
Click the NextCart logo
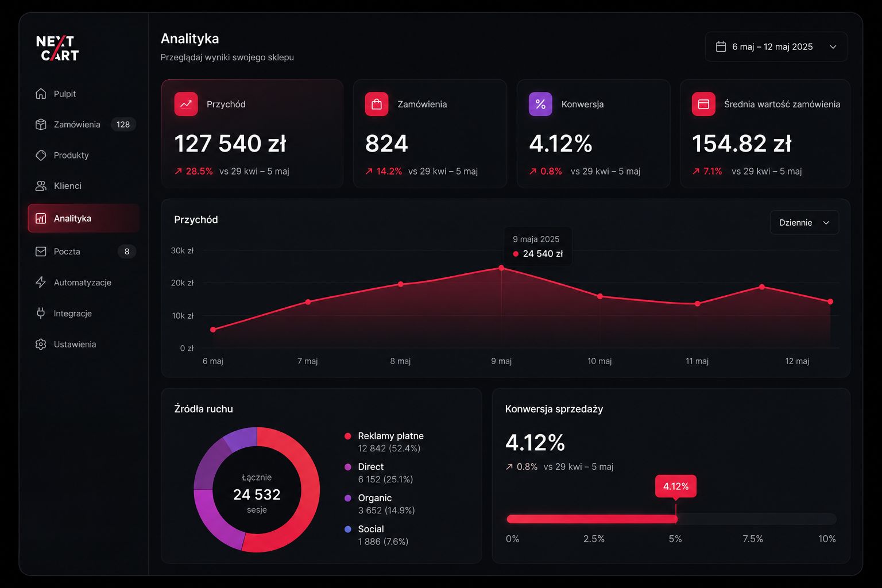point(57,48)
